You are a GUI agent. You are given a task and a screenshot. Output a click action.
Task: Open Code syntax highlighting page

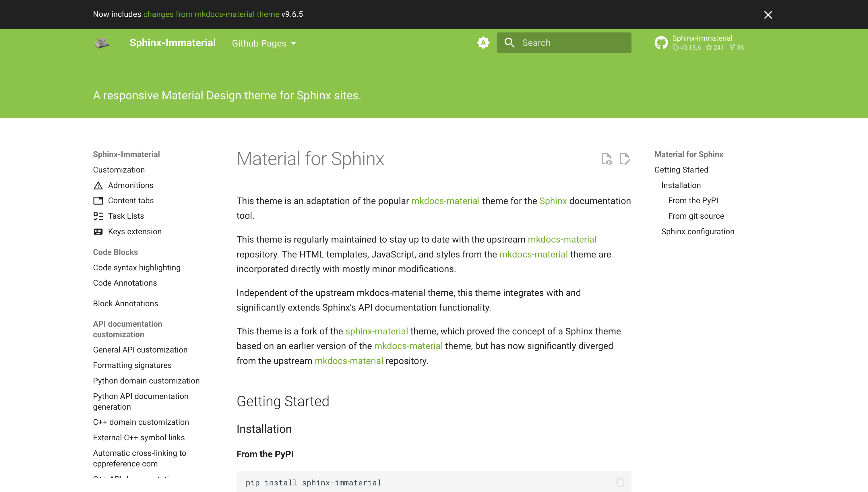[137, 268]
